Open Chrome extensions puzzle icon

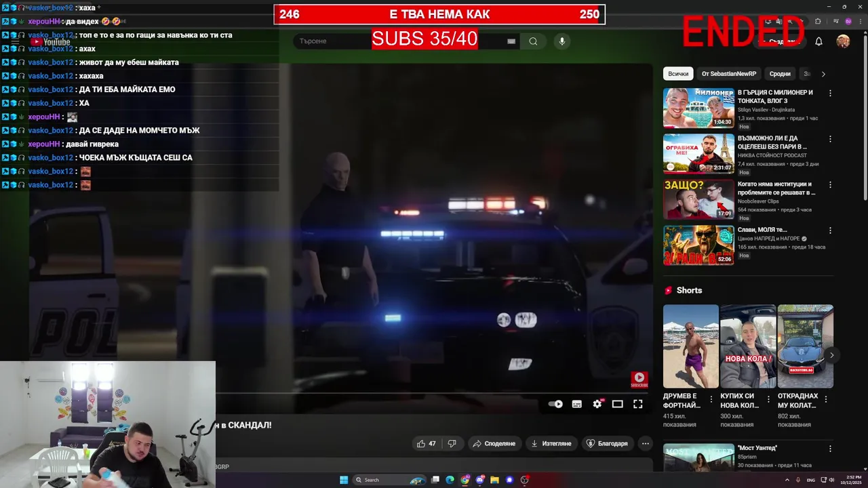(x=818, y=21)
